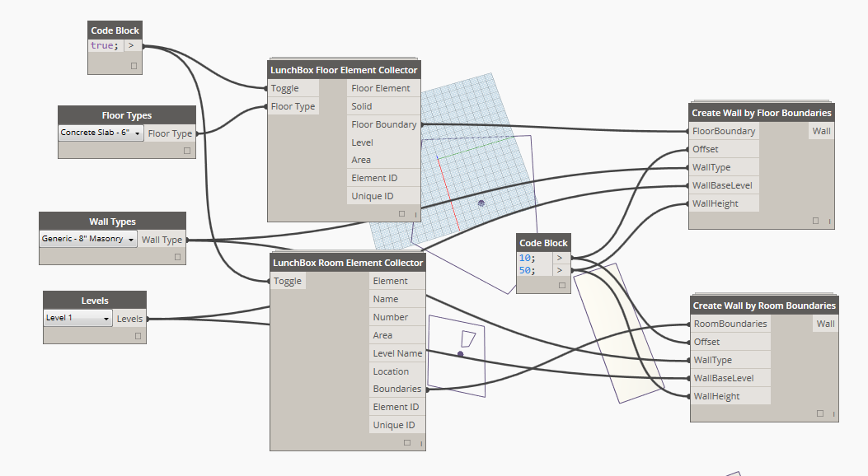Click preview square on Levels node
The height and width of the screenshot is (476, 868).
click(x=138, y=336)
